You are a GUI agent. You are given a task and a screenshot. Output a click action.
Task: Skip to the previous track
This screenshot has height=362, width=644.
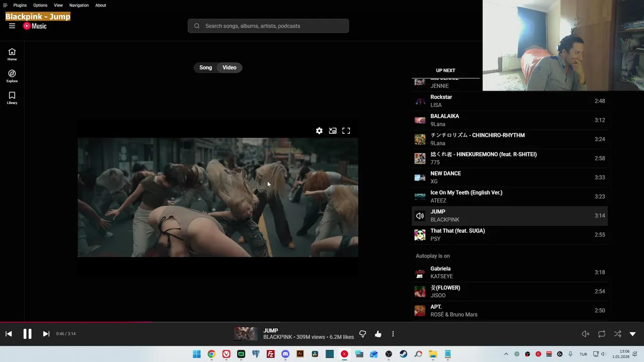tap(9, 334)
